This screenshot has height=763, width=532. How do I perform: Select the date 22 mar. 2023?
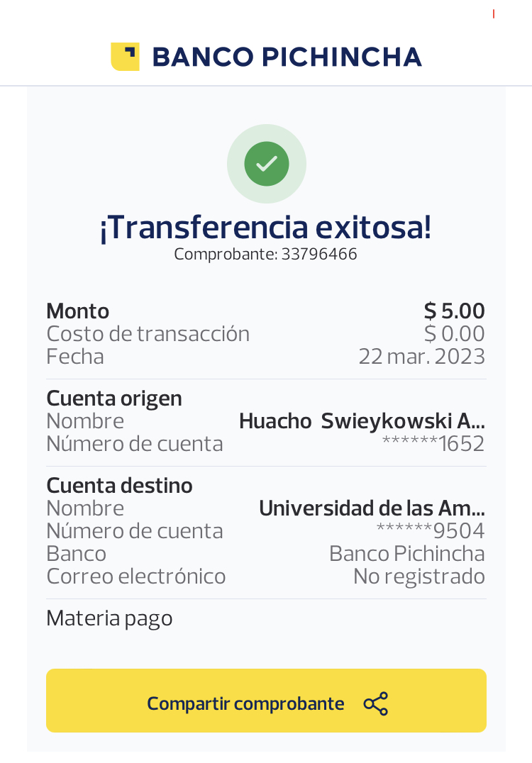point(421,356)
